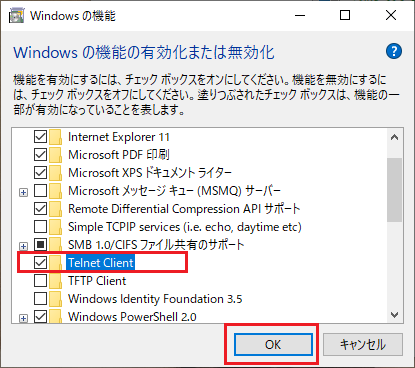Select the Microsoft XPS ドキュメント ライター item

pos(150,173)
